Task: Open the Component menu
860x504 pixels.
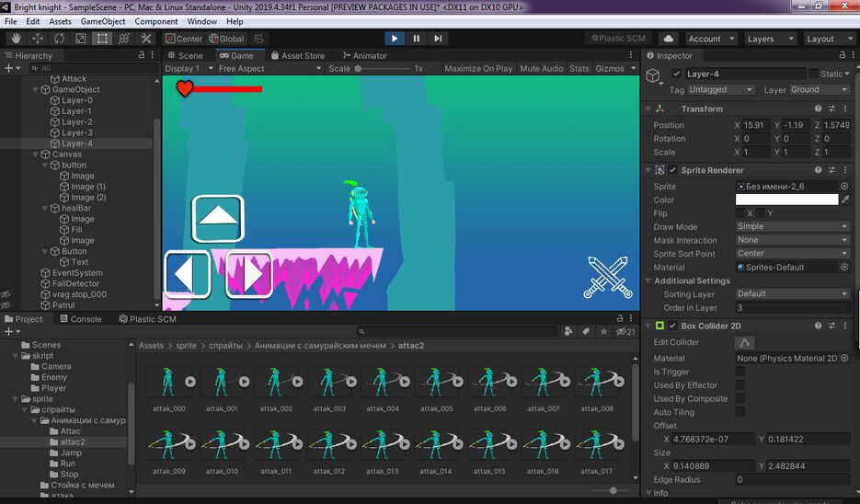Action: tap(156, 21)
